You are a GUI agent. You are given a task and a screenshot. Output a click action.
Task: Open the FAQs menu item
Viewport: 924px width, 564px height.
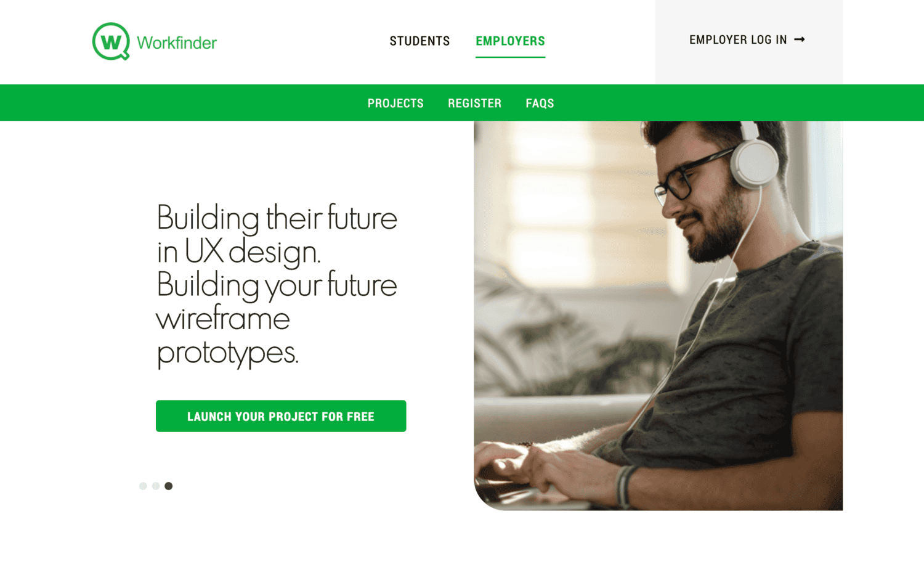pos(540,103)
